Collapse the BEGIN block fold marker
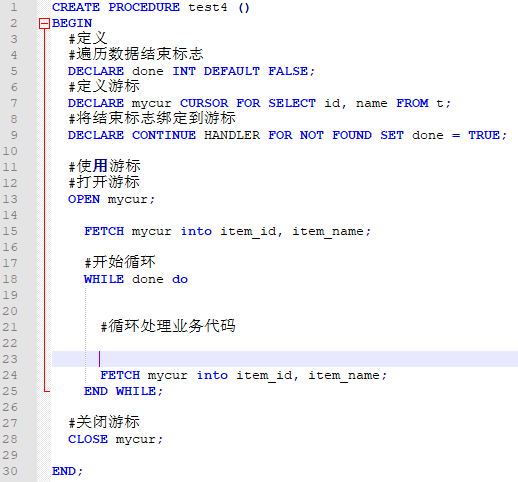 coord(44,24)
